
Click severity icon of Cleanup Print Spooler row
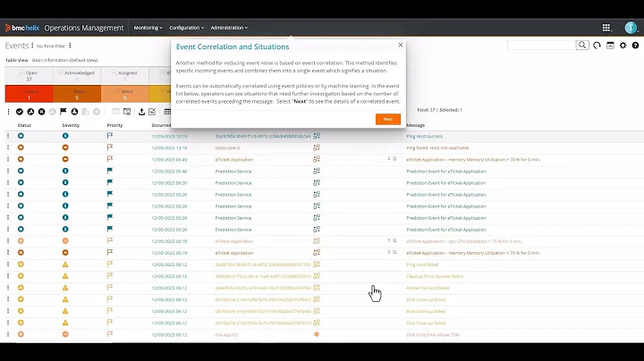[x=65, y=276]
